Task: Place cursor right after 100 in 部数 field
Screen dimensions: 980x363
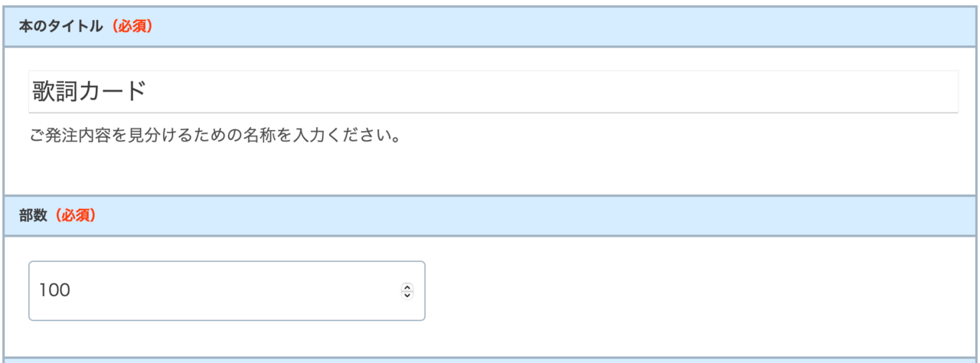Action: click(72, 291)
